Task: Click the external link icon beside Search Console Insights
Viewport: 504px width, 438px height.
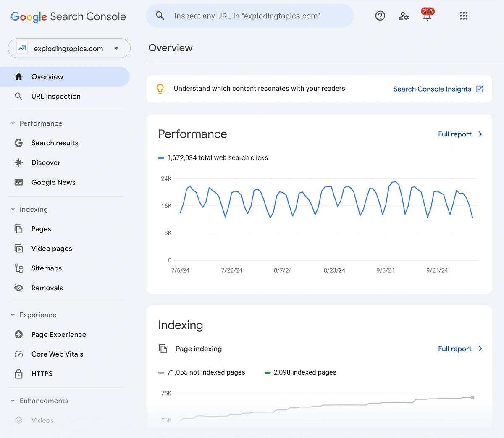Action: tap(480, 89)
